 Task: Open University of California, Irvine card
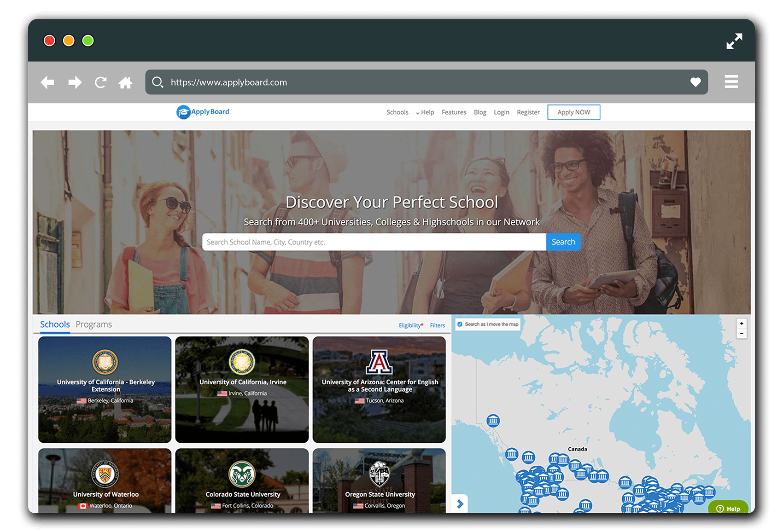(242, 390)
